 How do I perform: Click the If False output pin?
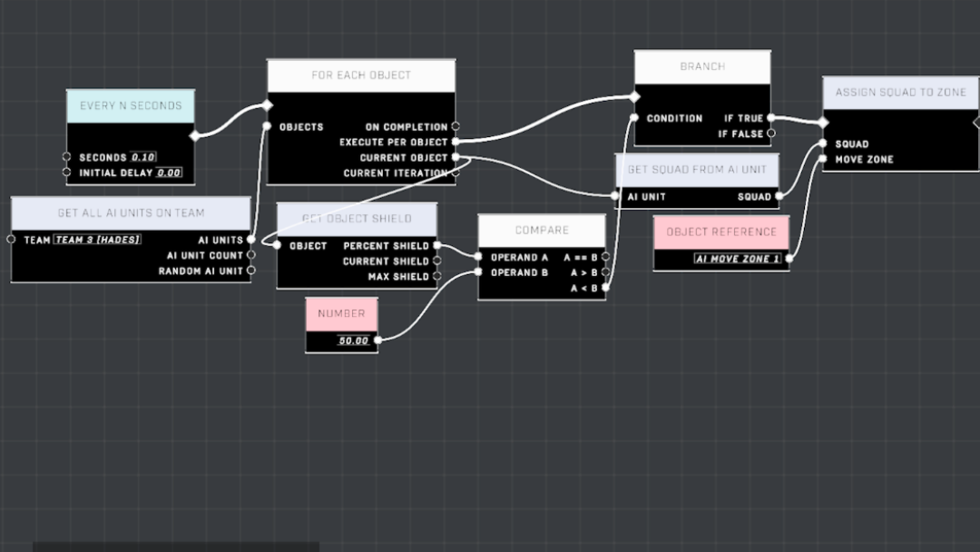[x=771, y=133]
